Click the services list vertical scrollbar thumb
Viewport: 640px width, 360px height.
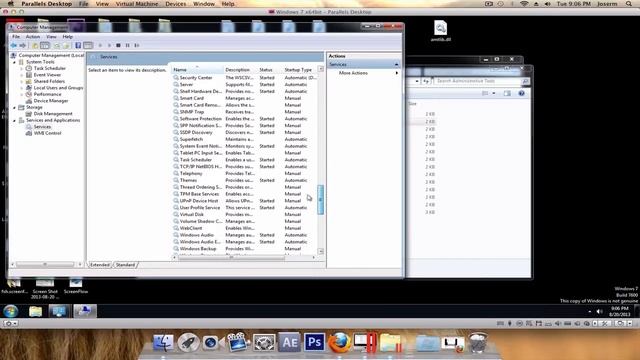(320, 200)
